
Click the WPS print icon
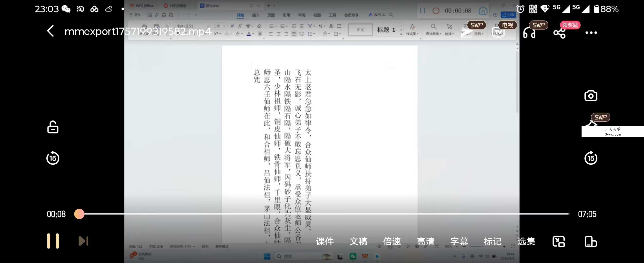164,15
